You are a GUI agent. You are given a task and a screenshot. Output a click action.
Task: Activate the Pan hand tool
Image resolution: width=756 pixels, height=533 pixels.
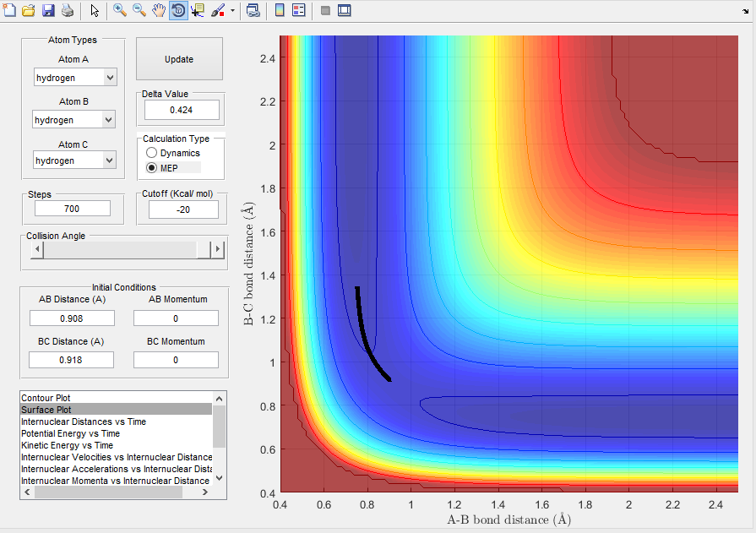coord(159,11)
